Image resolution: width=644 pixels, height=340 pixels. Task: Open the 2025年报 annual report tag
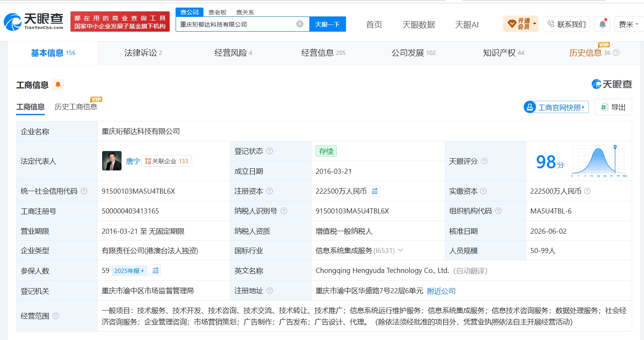pyautogui.click(x=129, y=271)
